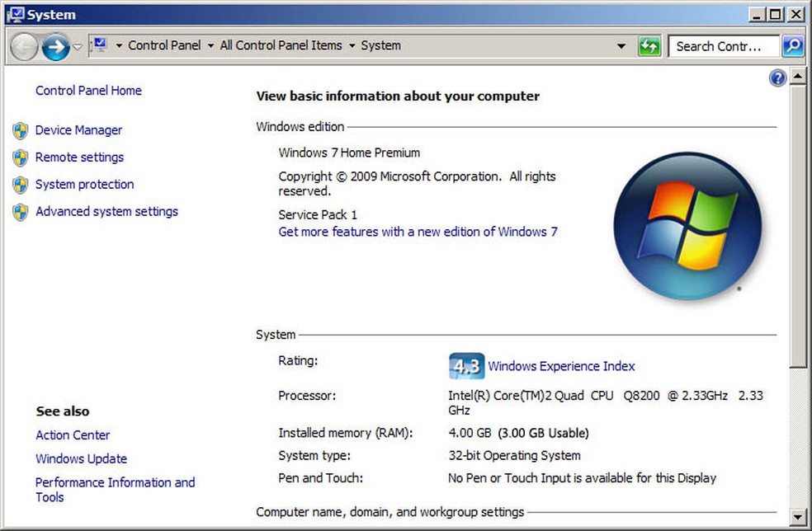This screenshot has width=812, height=531.
Task: Select Control Panel in the breadcrumb
Action: click(x=164, y=45)
